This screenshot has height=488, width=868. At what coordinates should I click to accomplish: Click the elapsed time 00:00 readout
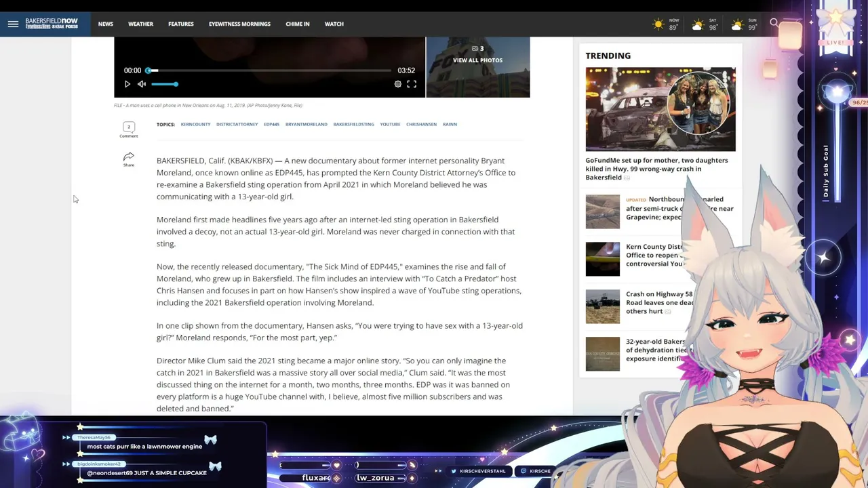[x=132, y=70]
